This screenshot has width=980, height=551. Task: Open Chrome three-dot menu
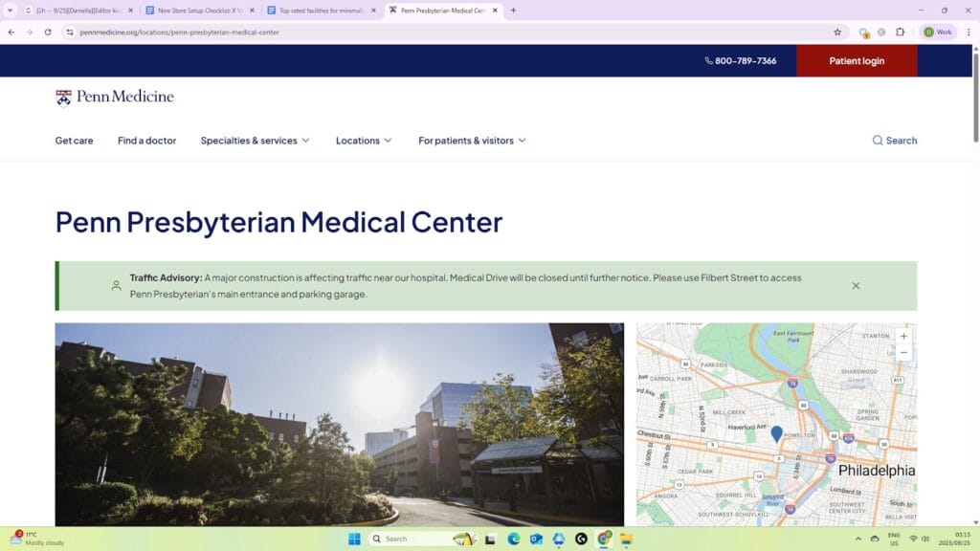969,32
